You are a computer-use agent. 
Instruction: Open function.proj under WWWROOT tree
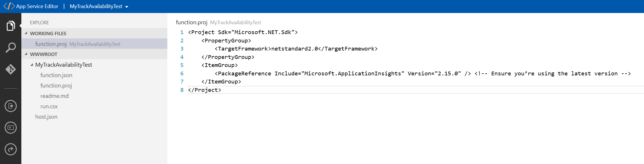56,85
